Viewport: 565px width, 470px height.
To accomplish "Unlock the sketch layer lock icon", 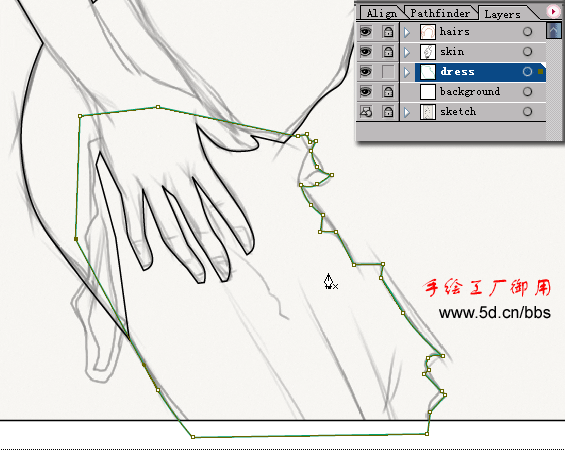I will [x=388, y=112].
